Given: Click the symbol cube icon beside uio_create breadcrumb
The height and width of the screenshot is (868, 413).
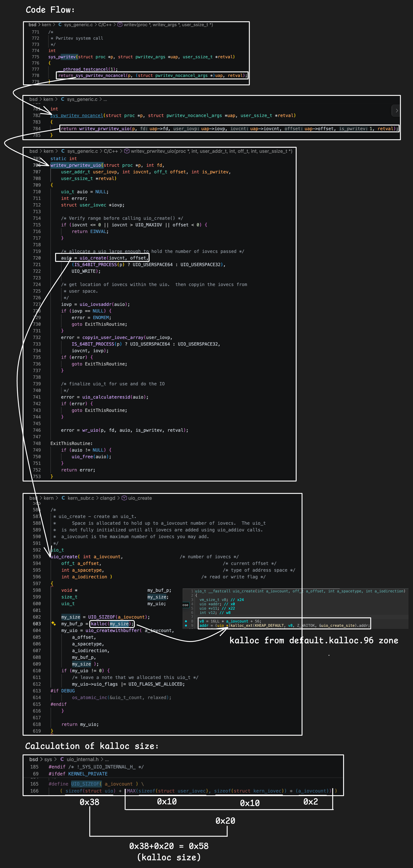Looking at the screenshot, I should click(124, 498).
